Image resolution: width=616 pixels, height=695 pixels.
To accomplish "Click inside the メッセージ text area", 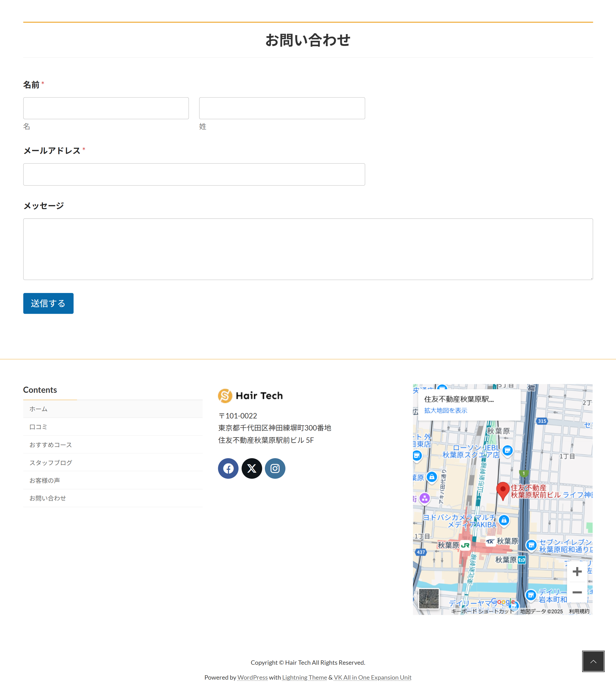I will pos(308,249).
